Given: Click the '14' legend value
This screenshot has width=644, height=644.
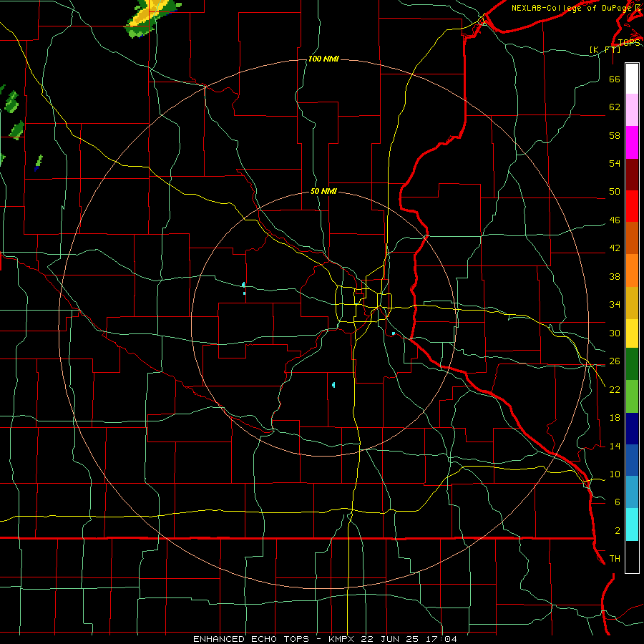Looking at the screenshot, I should point(615,446).
